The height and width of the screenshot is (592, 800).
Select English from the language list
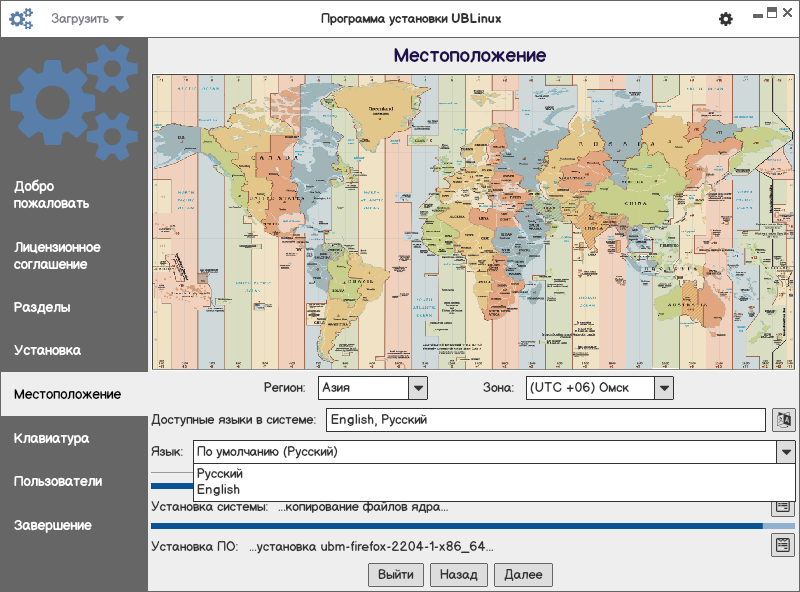218,490
